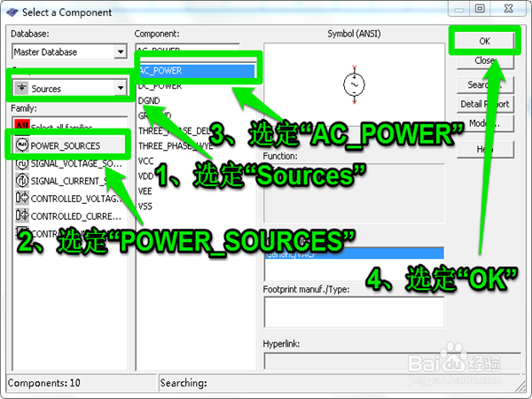Image resolution: width=532 pixels, height=399 pixels.
Task: Choose VEE component entry
Action: 146,191
